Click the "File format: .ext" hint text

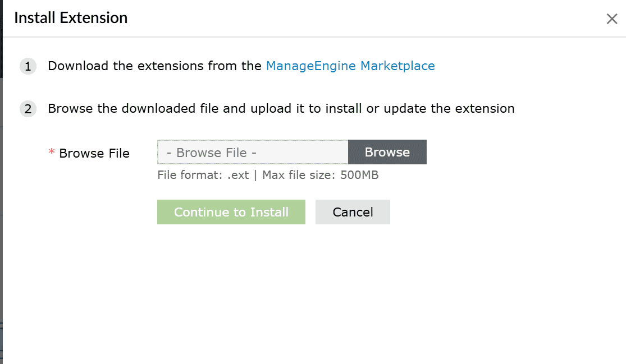(203, 175)
